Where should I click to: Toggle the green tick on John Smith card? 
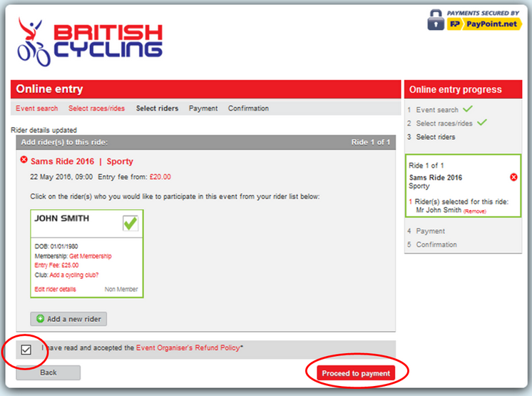(131, 223)
